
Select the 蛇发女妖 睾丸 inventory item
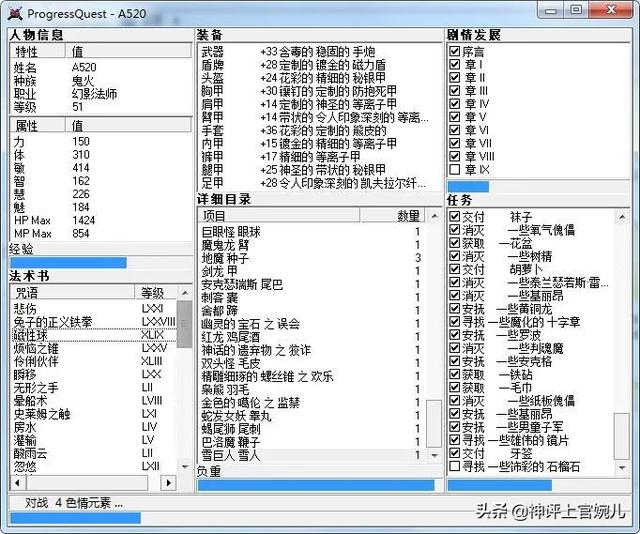[x=312, y=416]
